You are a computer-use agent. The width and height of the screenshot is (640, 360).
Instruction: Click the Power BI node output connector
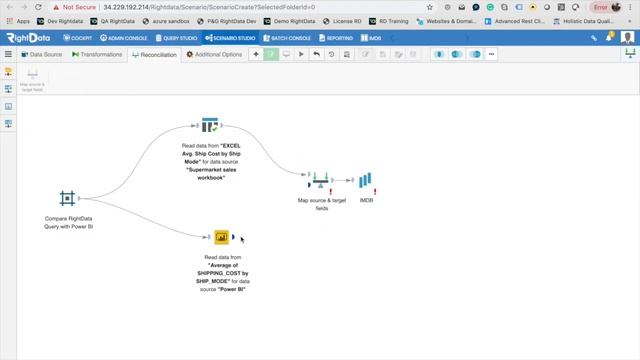point(233,237)
